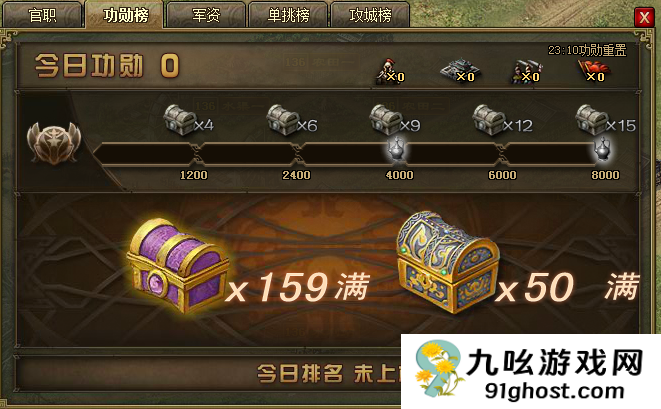Click the silver chest marked x15

click(x=591, y=119)
